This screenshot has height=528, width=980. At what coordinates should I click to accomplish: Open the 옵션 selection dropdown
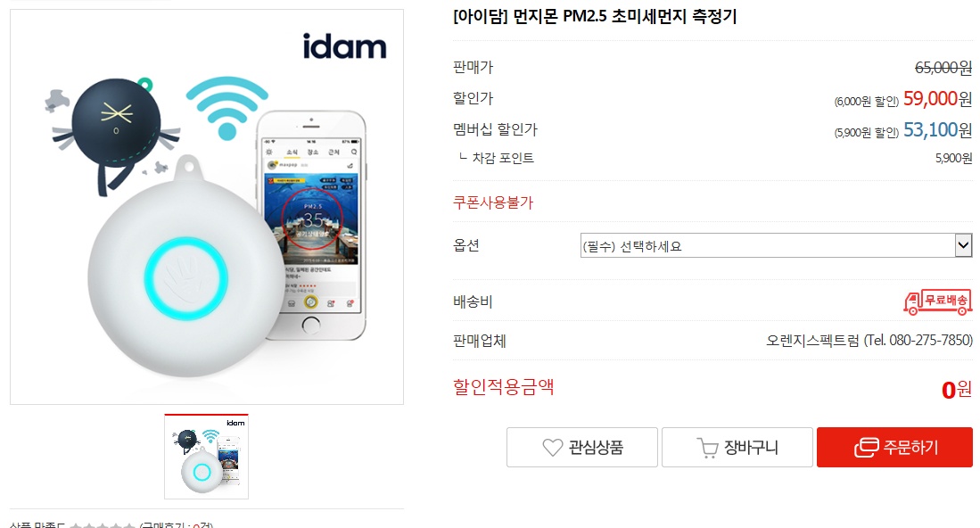776,245
